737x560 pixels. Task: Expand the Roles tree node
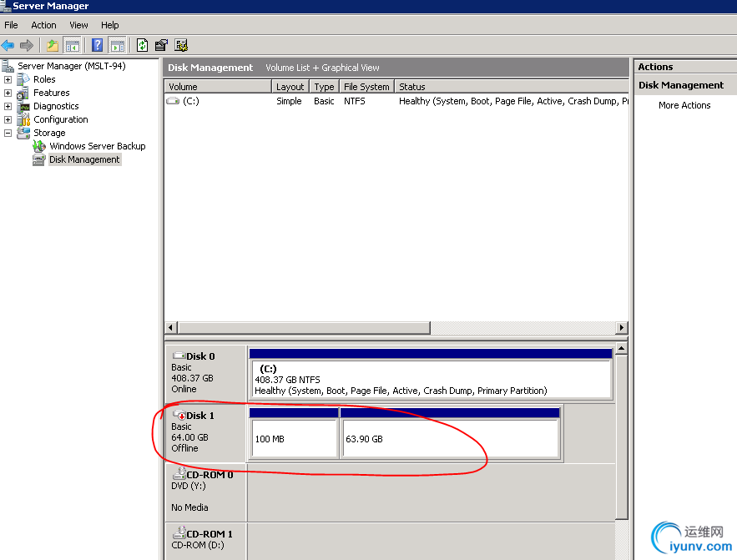coord(8,80)
